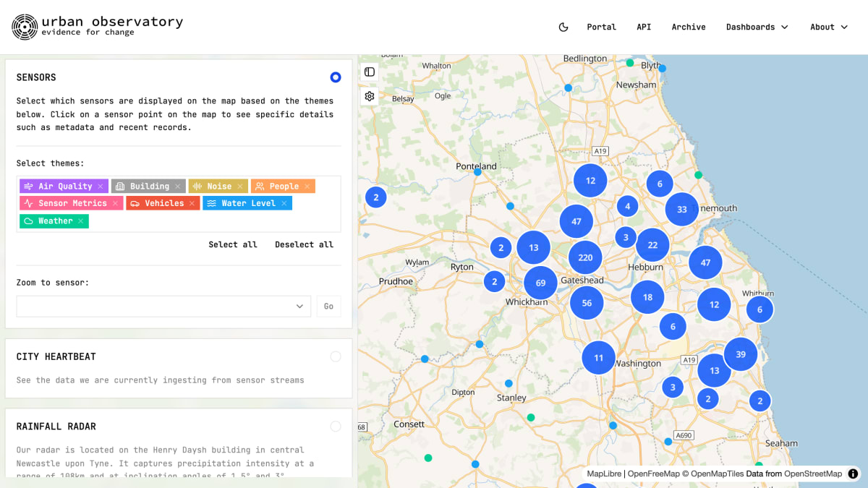Click the 220 sensor cluster marker
Image resolution: width=868 pixels, height=488 pixels.
pyautogui.click(x=585, y=257)
